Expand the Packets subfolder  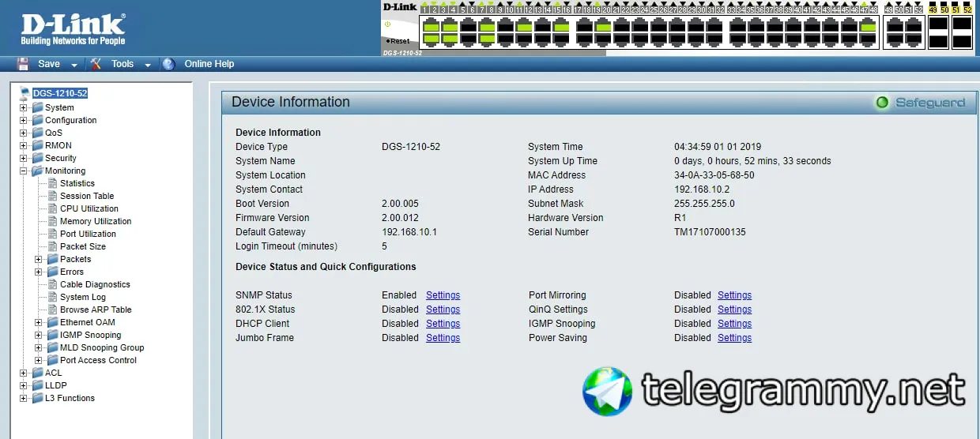coord(39,259)
